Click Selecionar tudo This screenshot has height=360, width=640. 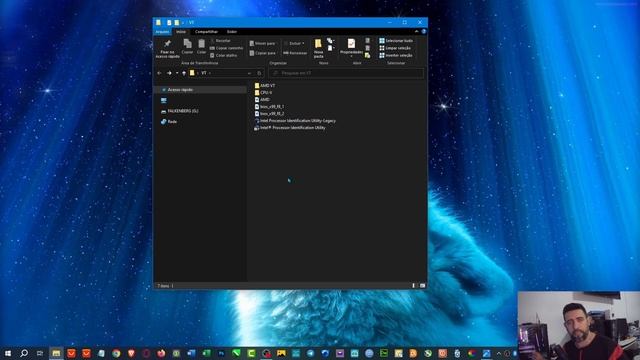tap(396, 41)
